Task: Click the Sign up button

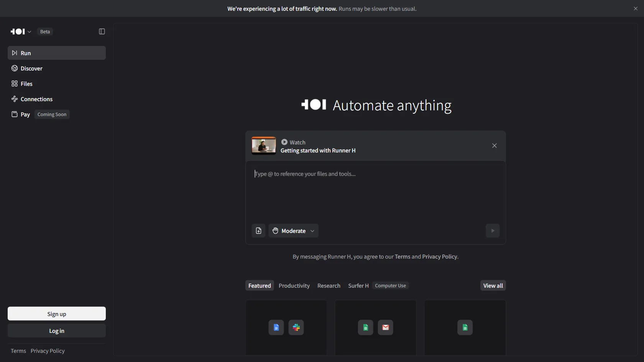Action: click(x=57, y=314)
